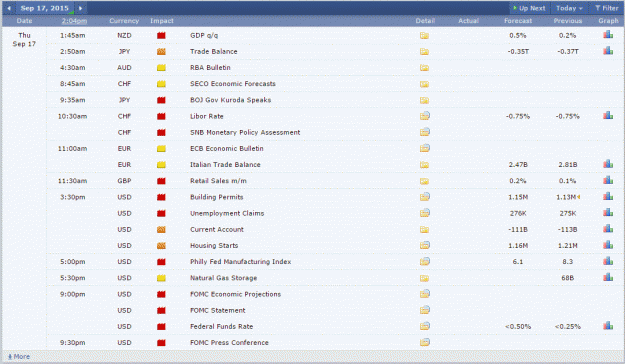Open detail folder for Retail Sales m/m
Viewport: 625px width, 364px height.
[x=424, y=181]
